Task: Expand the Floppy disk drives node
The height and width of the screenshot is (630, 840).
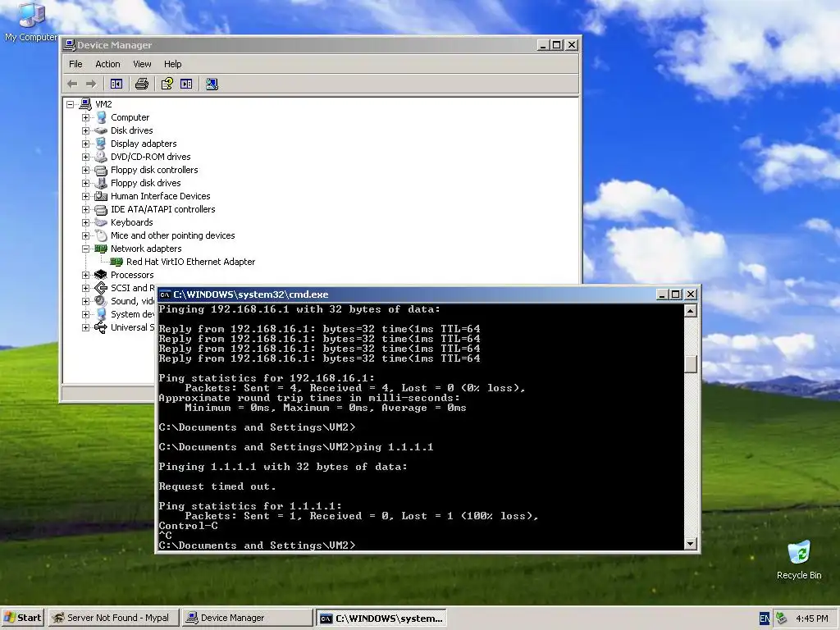Action: [85, 183]
